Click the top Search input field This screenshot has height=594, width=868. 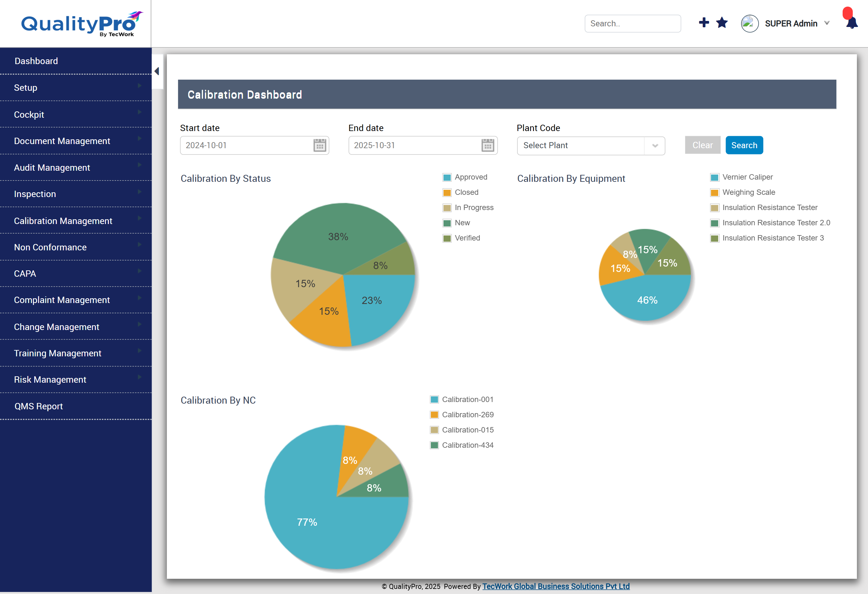632,23
